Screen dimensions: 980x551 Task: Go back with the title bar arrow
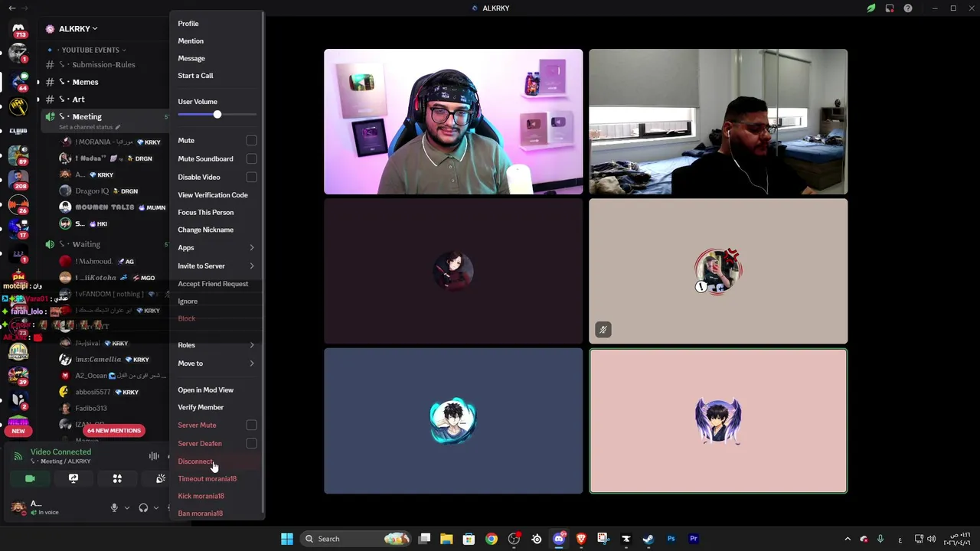(11, 8)
